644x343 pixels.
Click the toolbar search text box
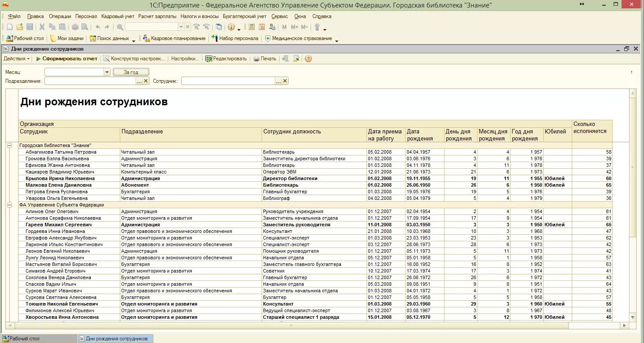point(151,27)
